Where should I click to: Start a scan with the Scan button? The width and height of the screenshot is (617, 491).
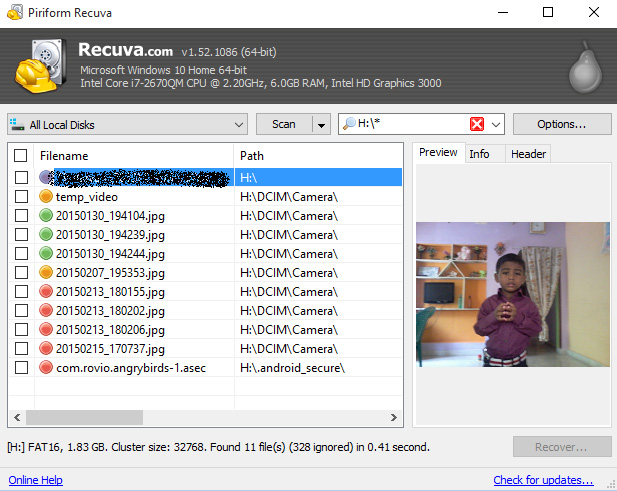[284, 124]
